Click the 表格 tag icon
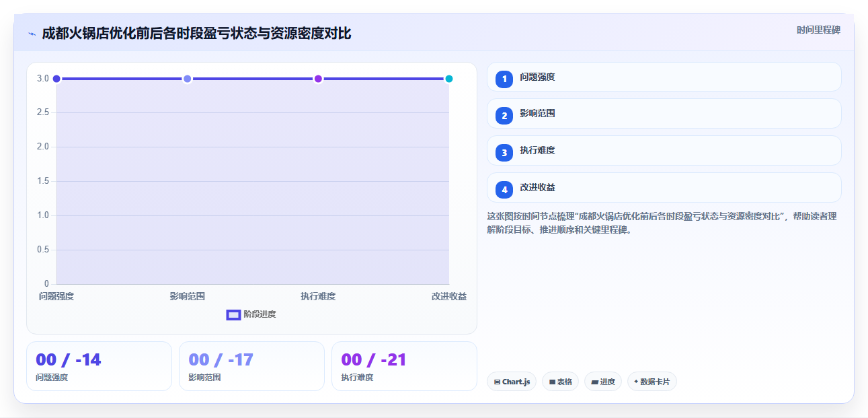 pyautogui.click(x=552, y=382)
